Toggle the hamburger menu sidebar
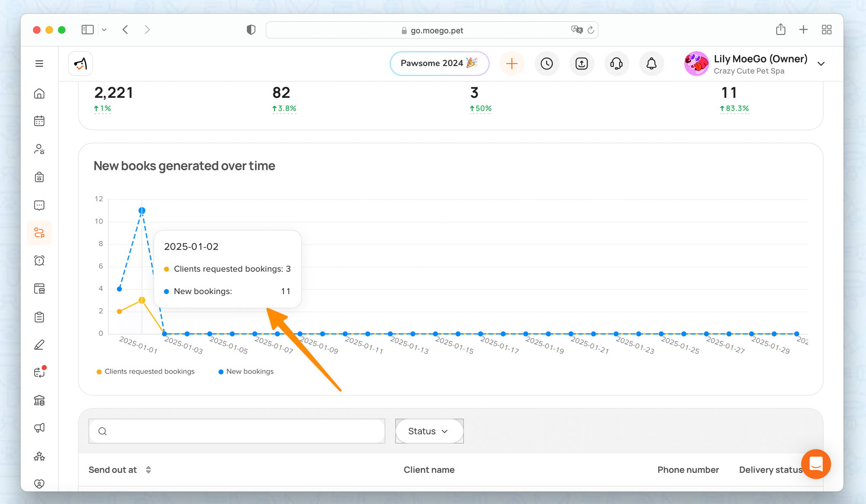 (x=39, y=64)
